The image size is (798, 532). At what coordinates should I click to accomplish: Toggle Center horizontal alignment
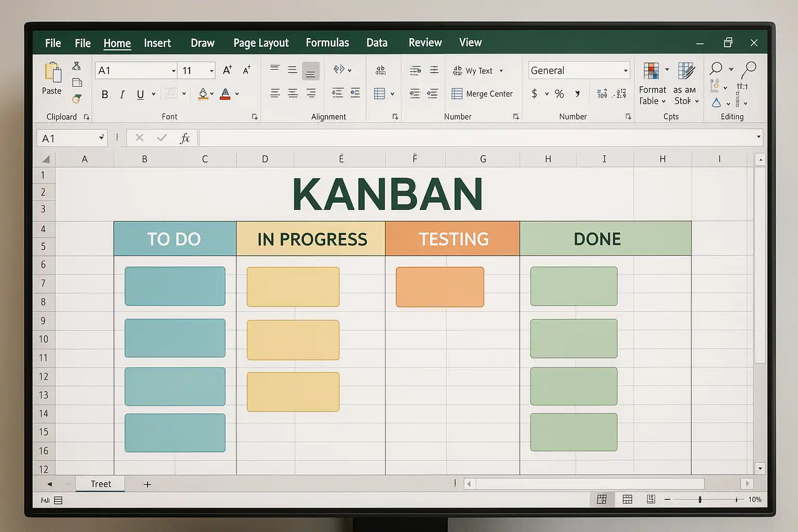[292, 93]
